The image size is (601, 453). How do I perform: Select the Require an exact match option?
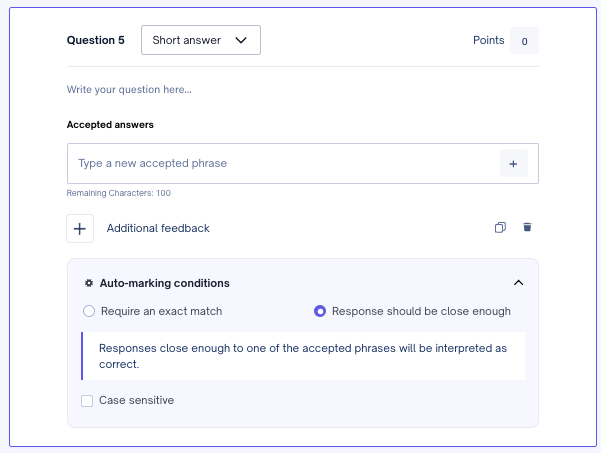(x=89, y=311)
